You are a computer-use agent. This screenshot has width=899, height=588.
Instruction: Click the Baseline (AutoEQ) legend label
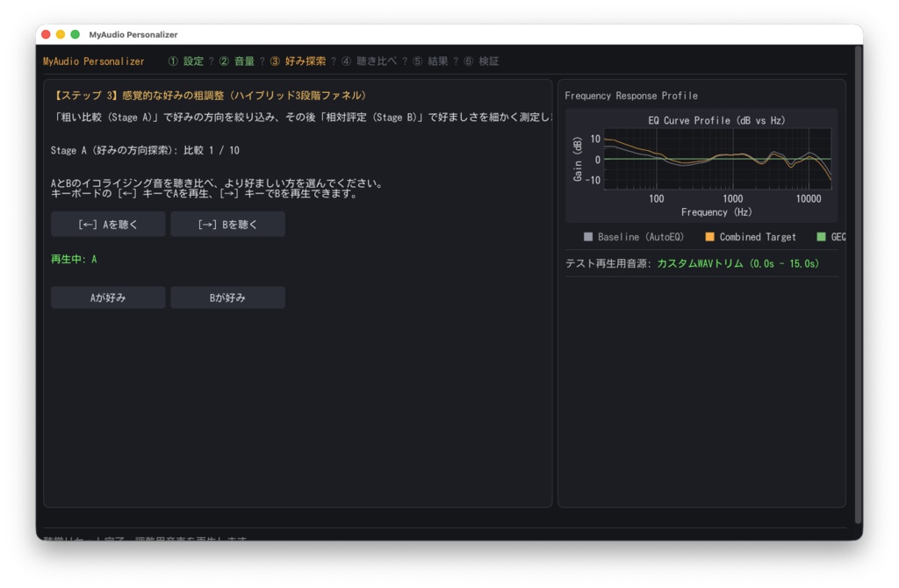(641, 237)
